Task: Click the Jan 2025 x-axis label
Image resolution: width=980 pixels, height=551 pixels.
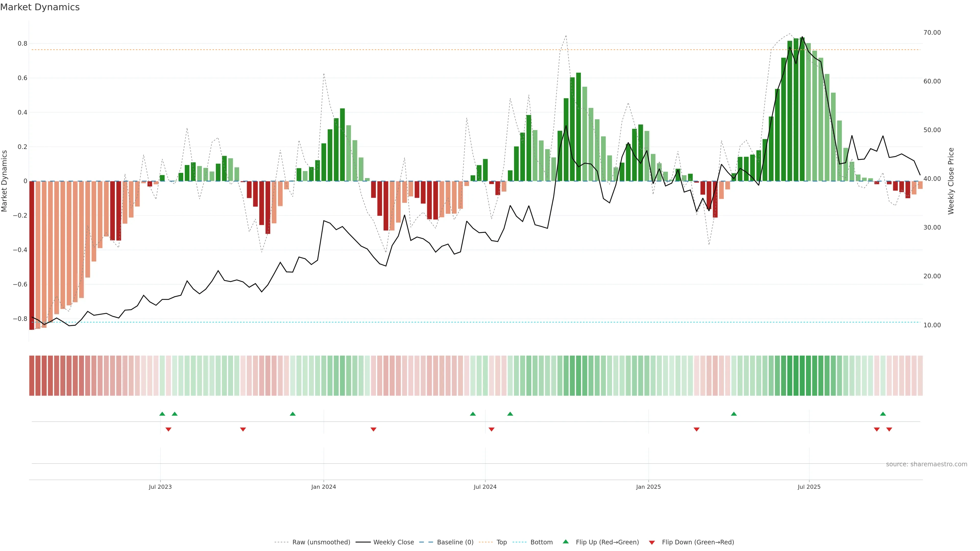Action: (648, 487)
